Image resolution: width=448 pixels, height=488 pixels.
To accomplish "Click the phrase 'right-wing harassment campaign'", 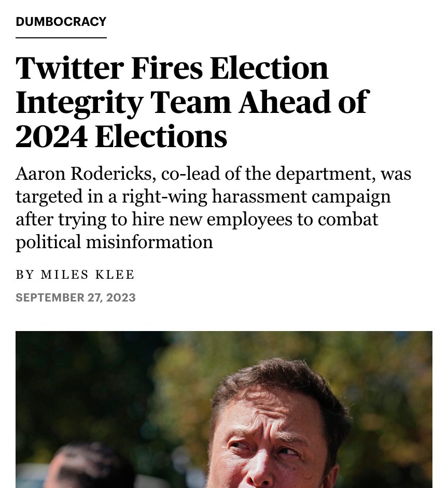I will [x=256, y=197].
